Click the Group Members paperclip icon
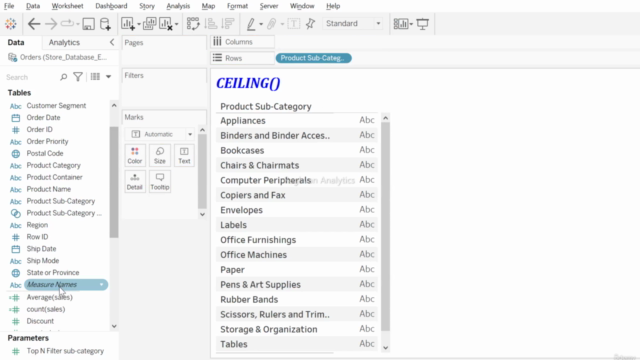The image size is (640, 360). 271,24
